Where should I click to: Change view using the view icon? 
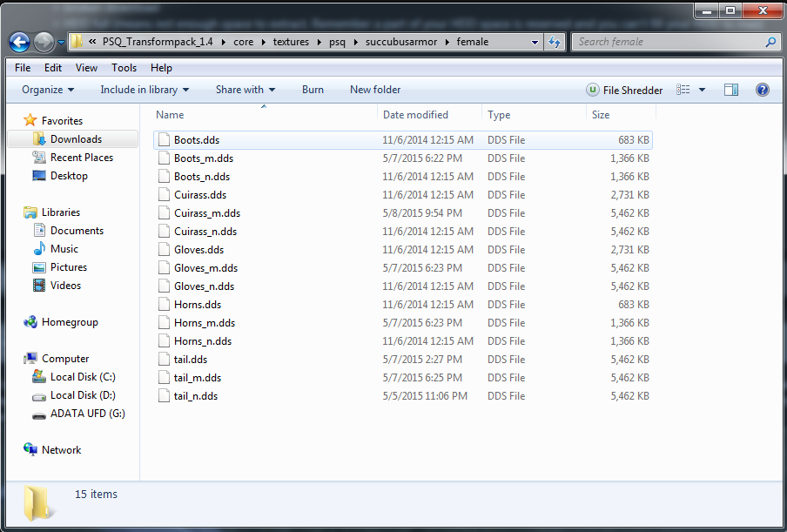683,90
